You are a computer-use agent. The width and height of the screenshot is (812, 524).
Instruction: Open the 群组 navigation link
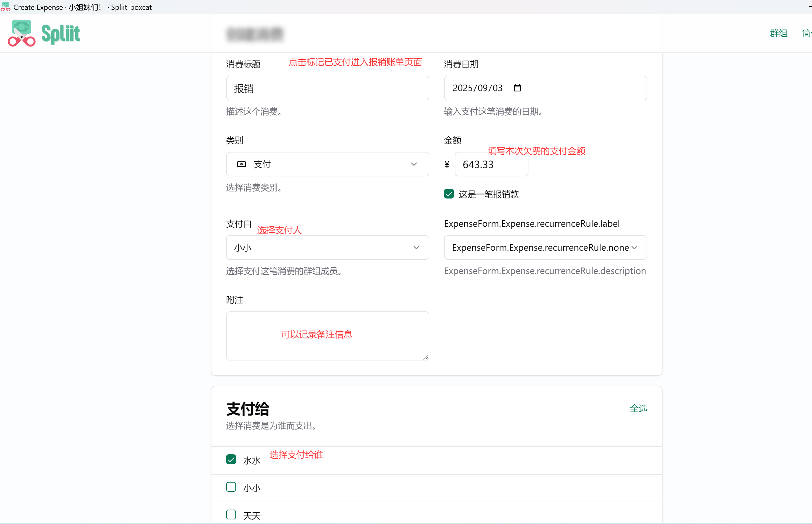click(778, 33)
